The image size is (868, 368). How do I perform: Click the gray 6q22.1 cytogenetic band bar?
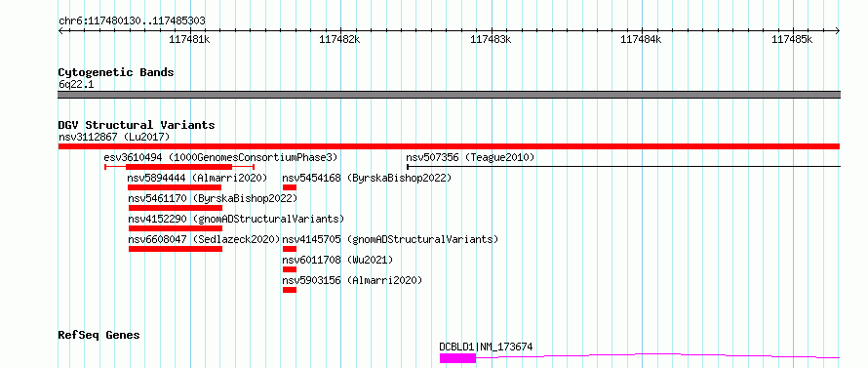pyautogui.click(x=449, y=95)
